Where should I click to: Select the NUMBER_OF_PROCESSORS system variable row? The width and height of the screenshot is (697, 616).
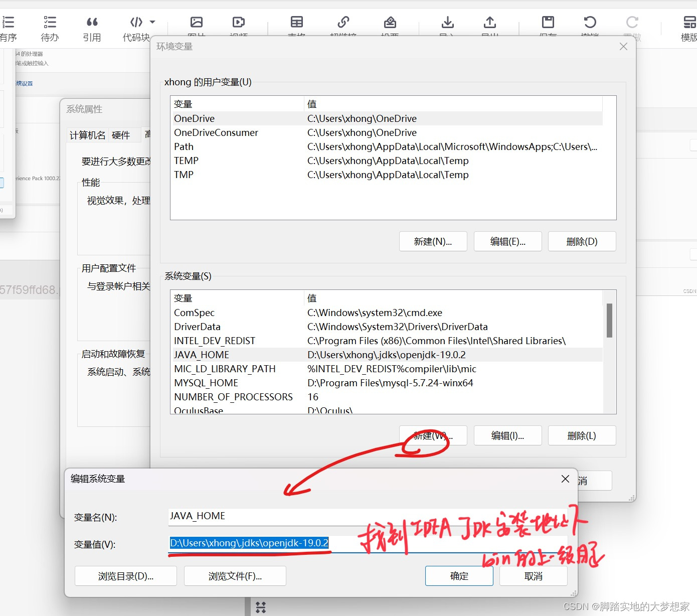tap(386, 397)
